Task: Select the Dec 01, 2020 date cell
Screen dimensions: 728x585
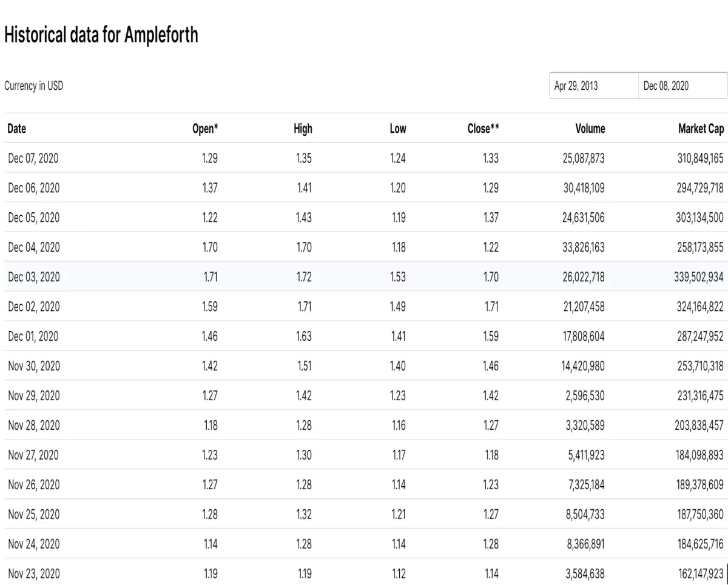Action: (x=33, y=336)
